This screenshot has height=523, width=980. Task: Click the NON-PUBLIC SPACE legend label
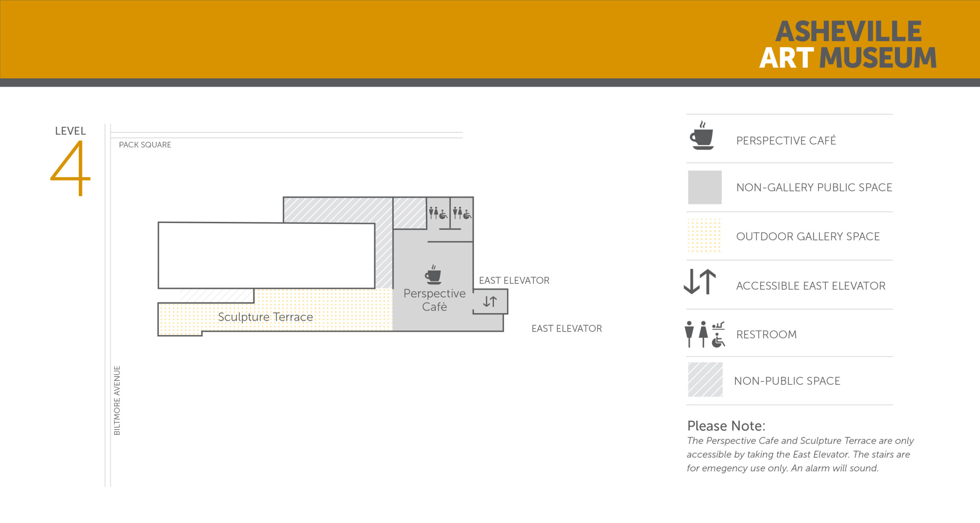[x=787, y=381]
